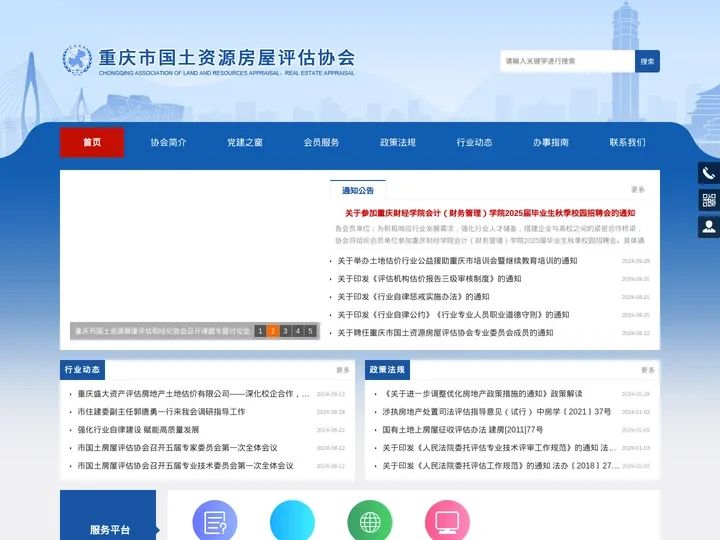
Task: Open 人民法院委托评估工作规范 item
Action: click(501, 466)
